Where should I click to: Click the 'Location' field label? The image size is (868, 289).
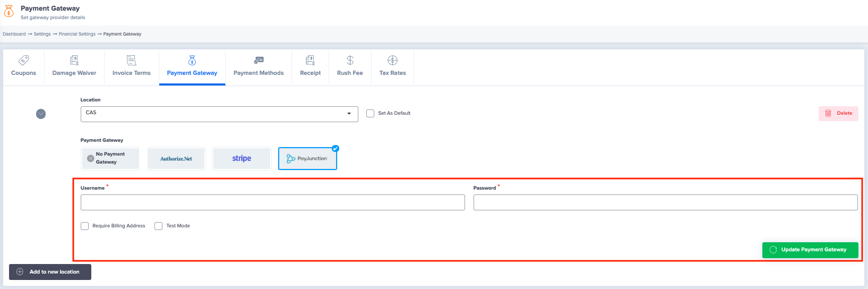coord(90,100)
